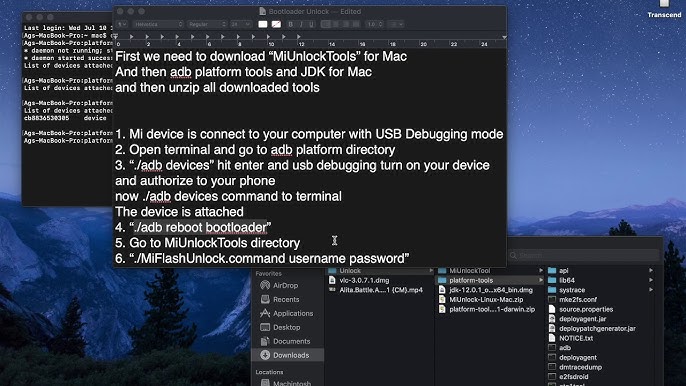This screenshot has height=386, width=686.
Task: Expand the systrace folder arrow
Action: [651, 290]
